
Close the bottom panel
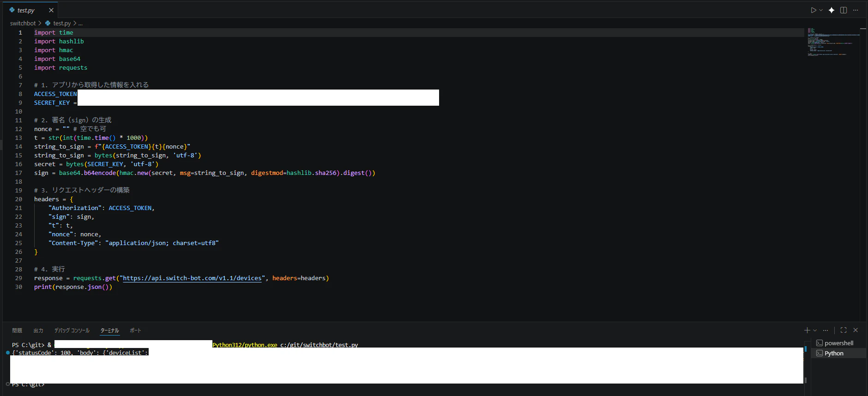click(x=856, y=330)
